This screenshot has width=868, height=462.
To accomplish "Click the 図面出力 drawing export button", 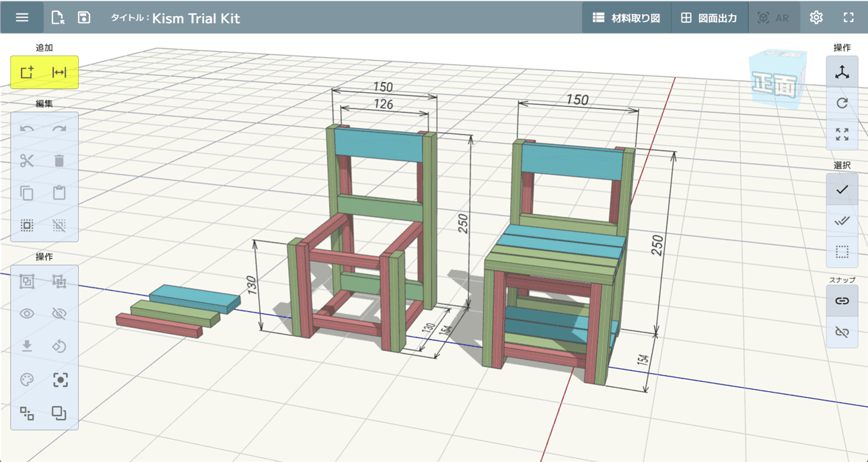I will [709, 18].
